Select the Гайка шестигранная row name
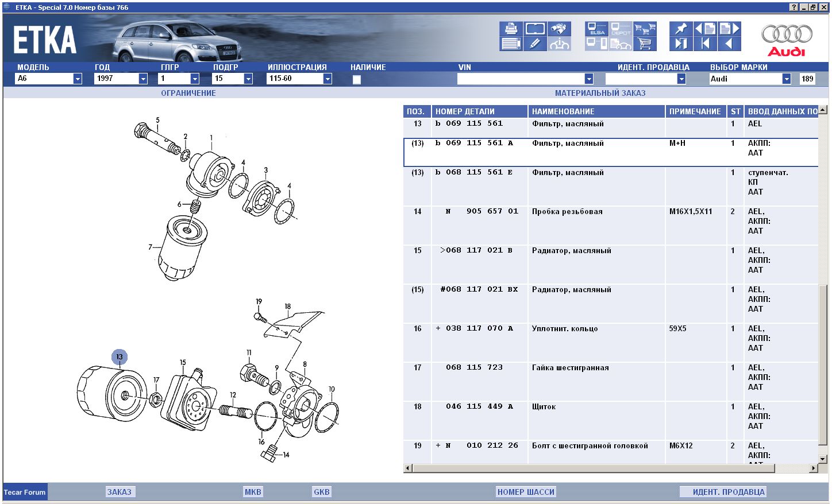 tap(570, 367)
